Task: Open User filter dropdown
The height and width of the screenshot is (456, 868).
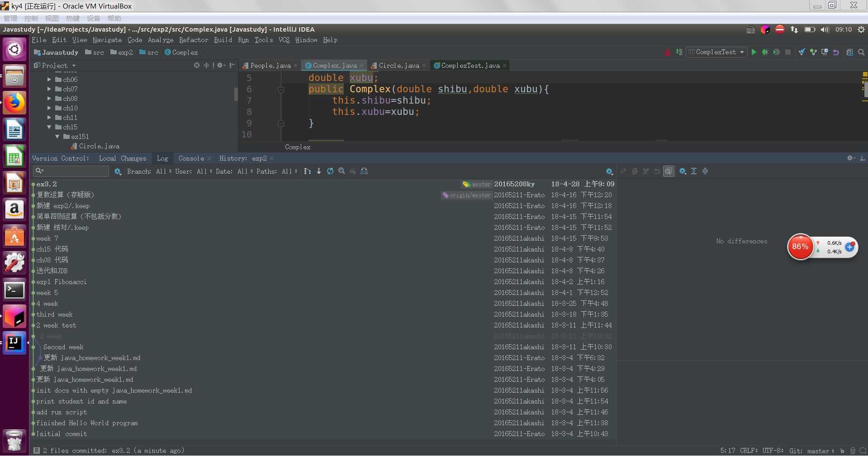Action: (194, 171)
